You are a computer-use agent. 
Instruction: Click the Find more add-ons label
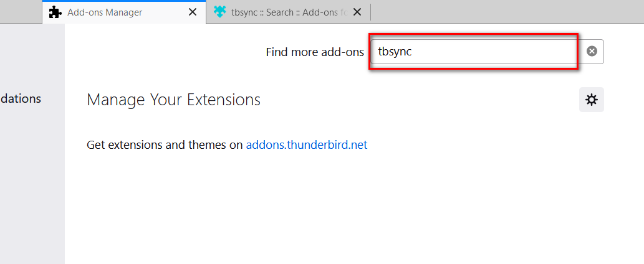pos(315,52)
